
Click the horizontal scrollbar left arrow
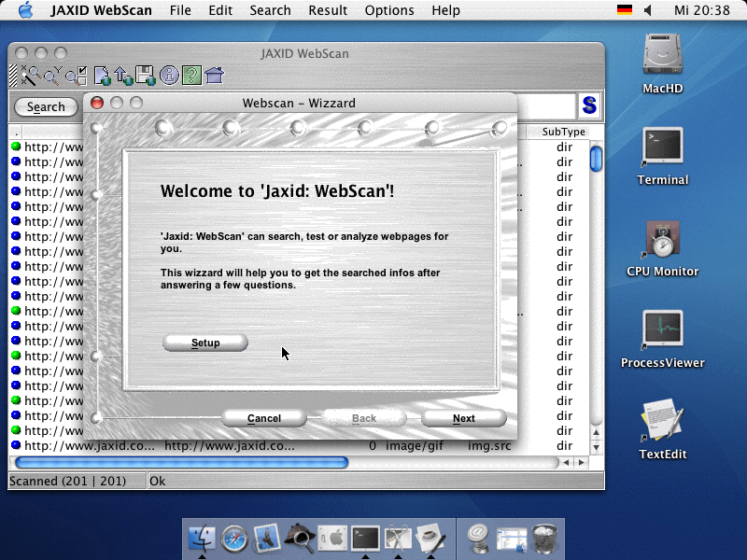tap(566, 462)
